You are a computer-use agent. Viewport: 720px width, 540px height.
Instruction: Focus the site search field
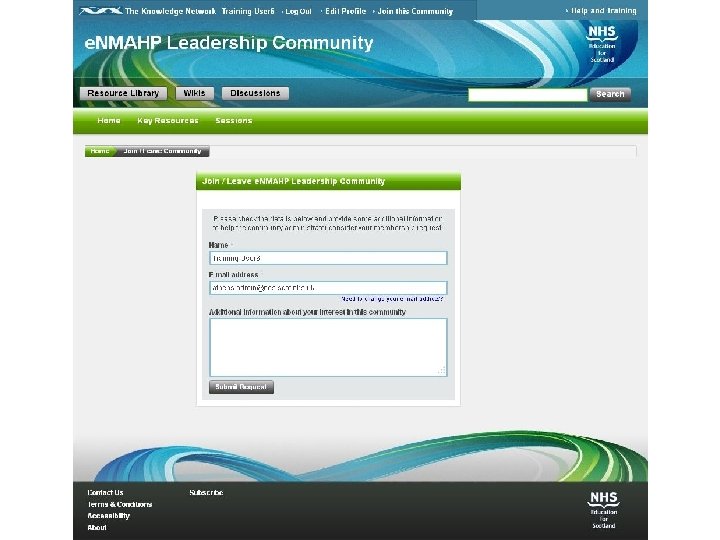528,95
